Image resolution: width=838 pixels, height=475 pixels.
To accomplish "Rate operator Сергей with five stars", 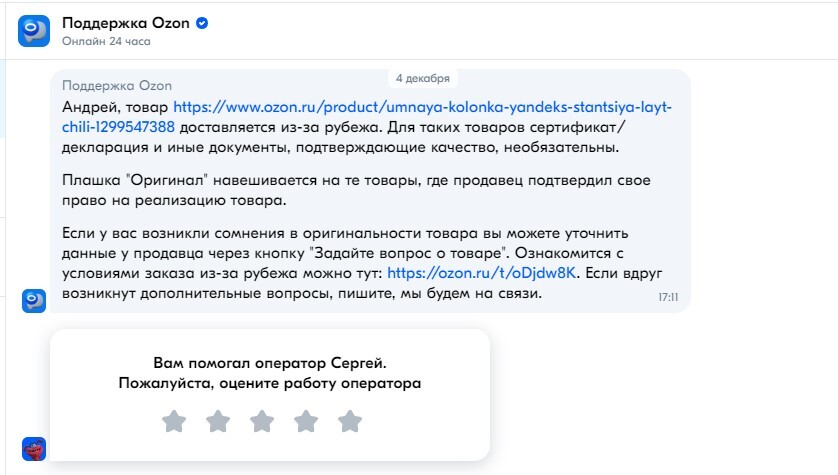I will click(350, 421).
